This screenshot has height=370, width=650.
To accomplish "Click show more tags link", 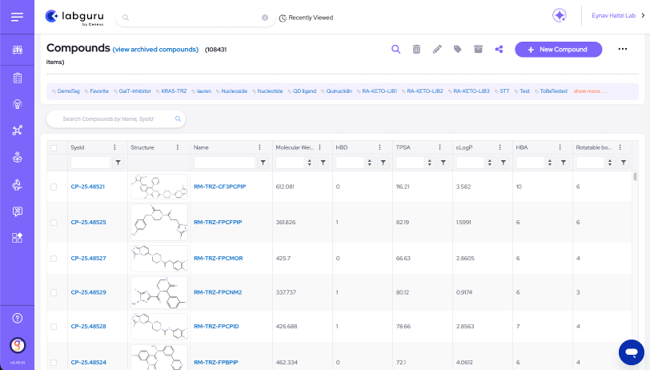I will tap(590, 91).
